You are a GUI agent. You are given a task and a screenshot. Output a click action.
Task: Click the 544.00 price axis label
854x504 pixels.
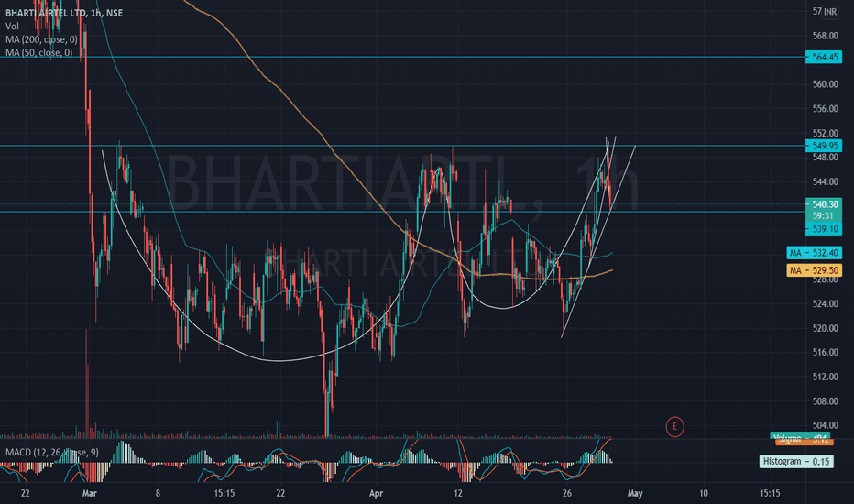825,182
